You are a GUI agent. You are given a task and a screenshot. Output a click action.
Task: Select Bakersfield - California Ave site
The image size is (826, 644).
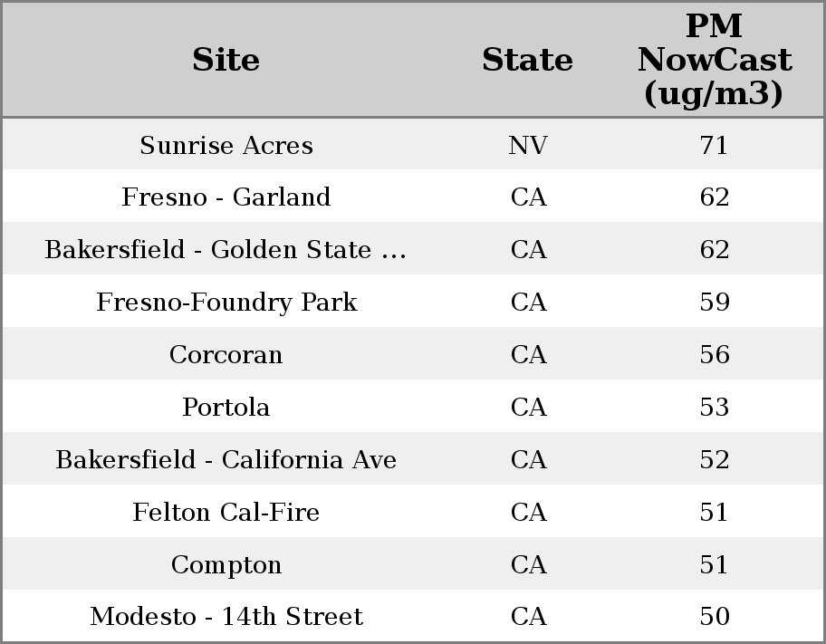tap(226, 460)
